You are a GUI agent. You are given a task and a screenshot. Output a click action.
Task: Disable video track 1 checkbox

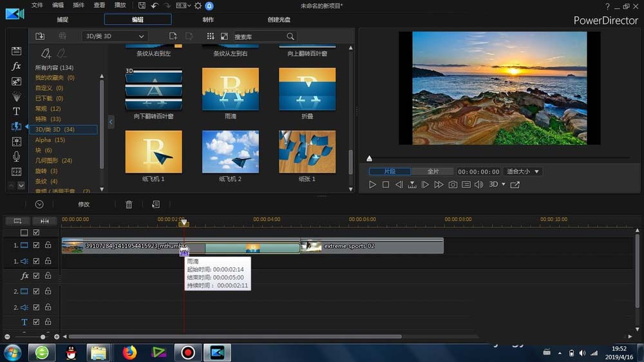pos(37,245)
